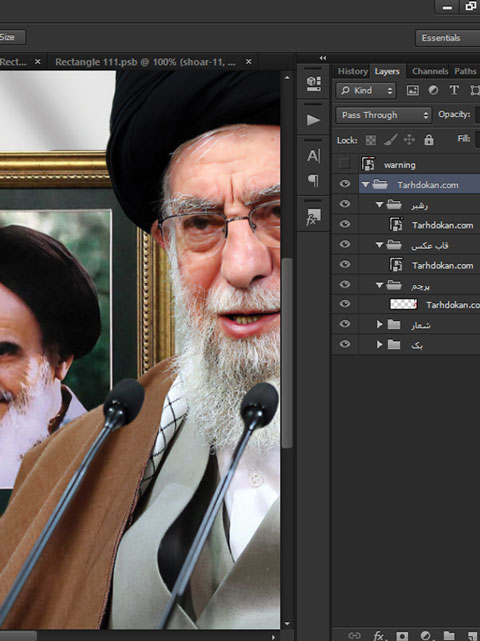This screenshot has height=641, width=480.
Task: Click the Lock all padlock icon
Action: pos(428,140)
